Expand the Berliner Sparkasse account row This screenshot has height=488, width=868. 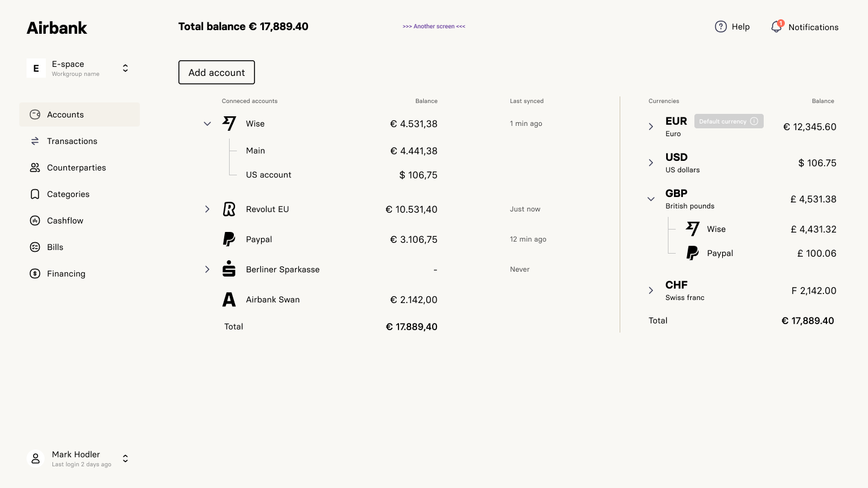207,269
